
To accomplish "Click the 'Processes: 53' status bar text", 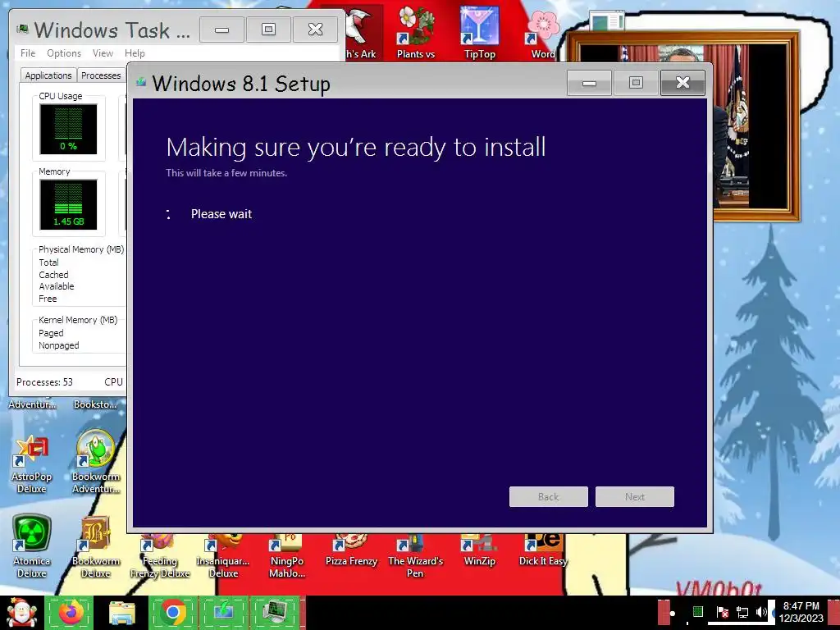I will tap(44, 382).
